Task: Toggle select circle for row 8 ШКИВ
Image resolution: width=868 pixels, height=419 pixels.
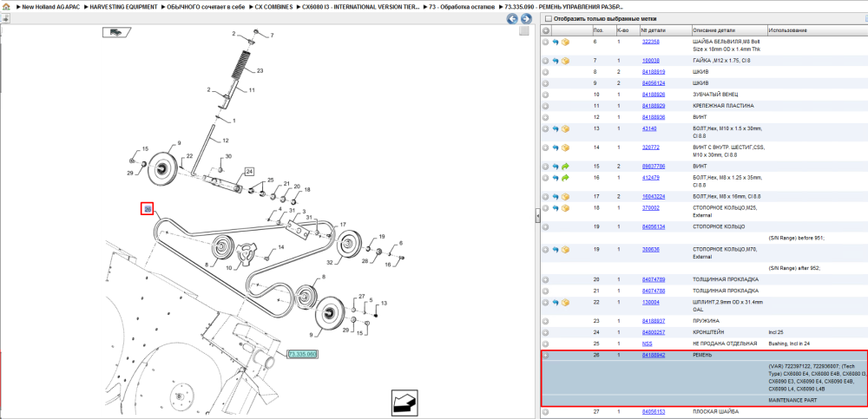Action: tap(545, 72)
